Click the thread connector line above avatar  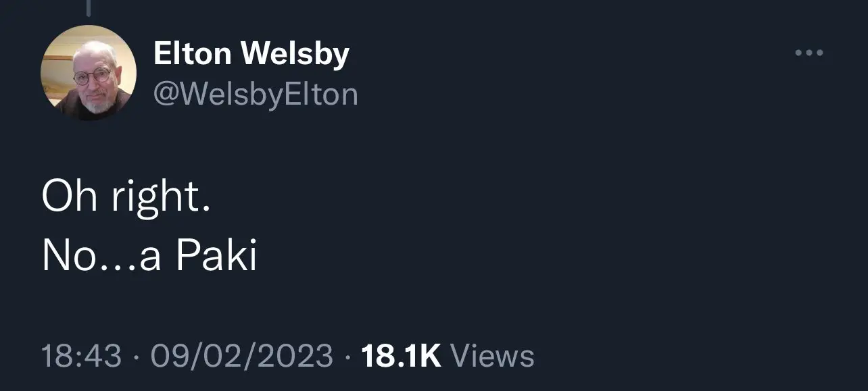(89, 8)
